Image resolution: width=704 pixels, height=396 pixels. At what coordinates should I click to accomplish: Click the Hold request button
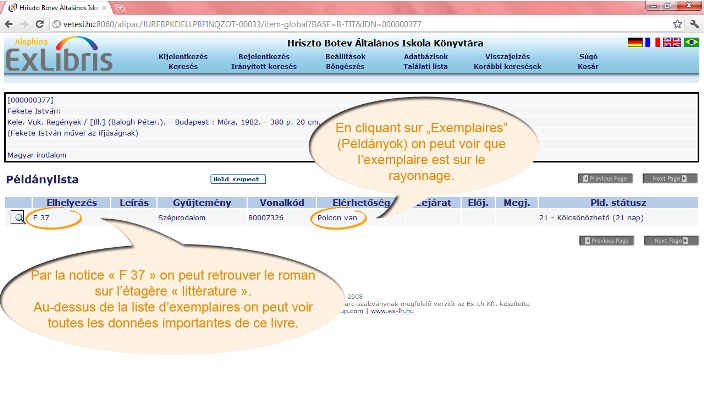238,179
